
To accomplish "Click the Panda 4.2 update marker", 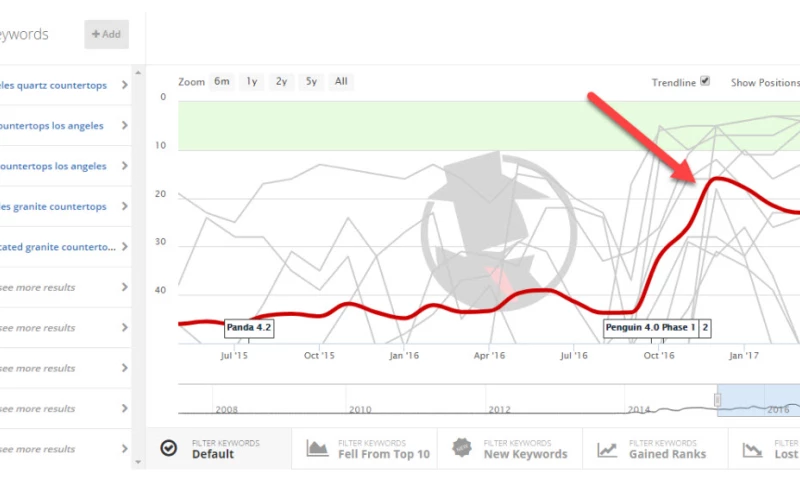I will click(x=249, y=327).
